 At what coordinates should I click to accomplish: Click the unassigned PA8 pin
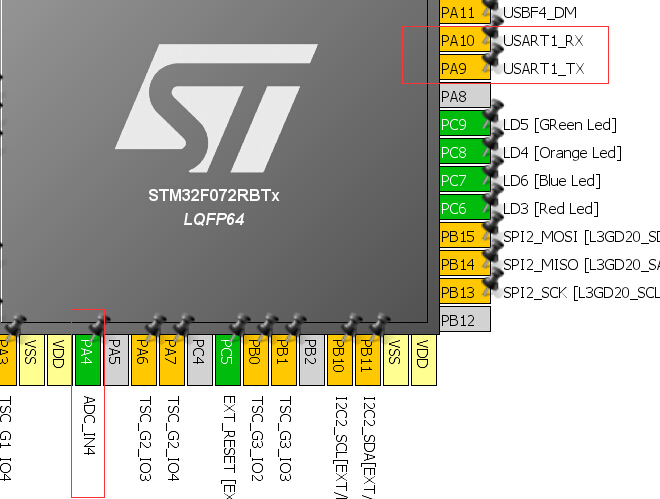click(x=465, y=96)
